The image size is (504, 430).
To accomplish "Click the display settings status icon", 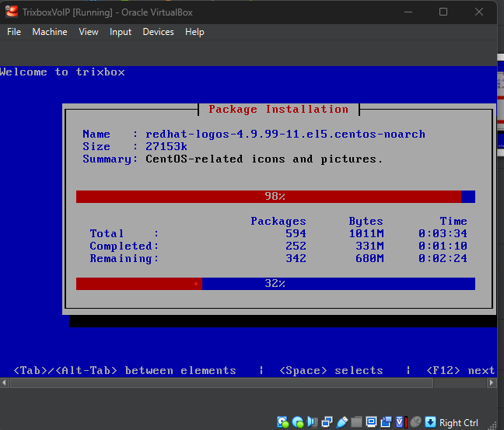I will pos(371,422).
